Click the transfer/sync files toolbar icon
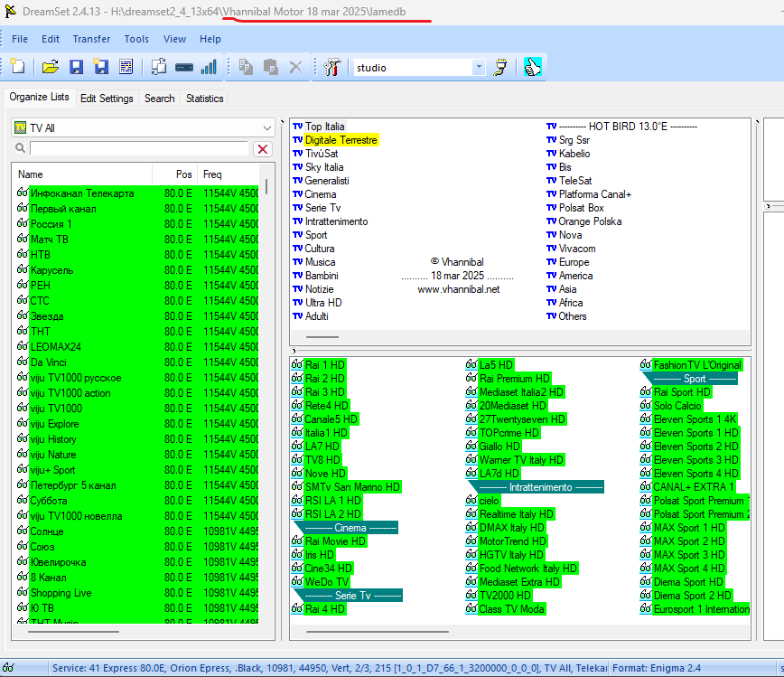 tap(159, 67)
